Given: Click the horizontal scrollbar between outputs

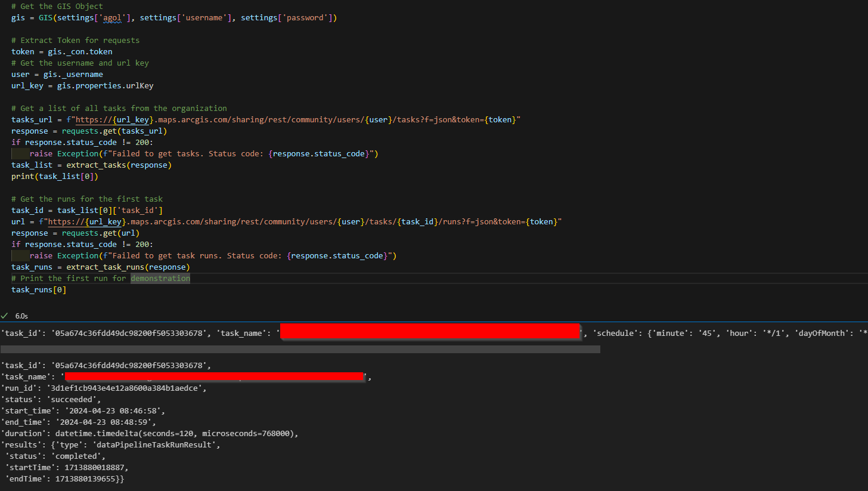Looking at the screenshot, I should coord(298,348).
